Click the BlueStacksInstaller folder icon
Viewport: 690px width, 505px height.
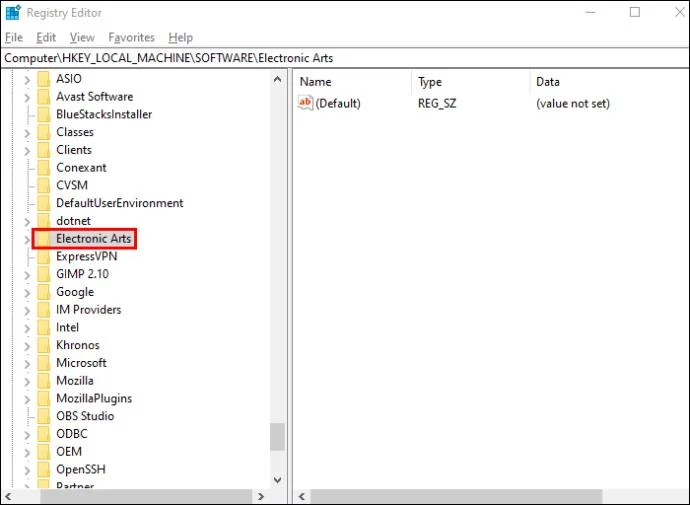(x=44, y=114)
